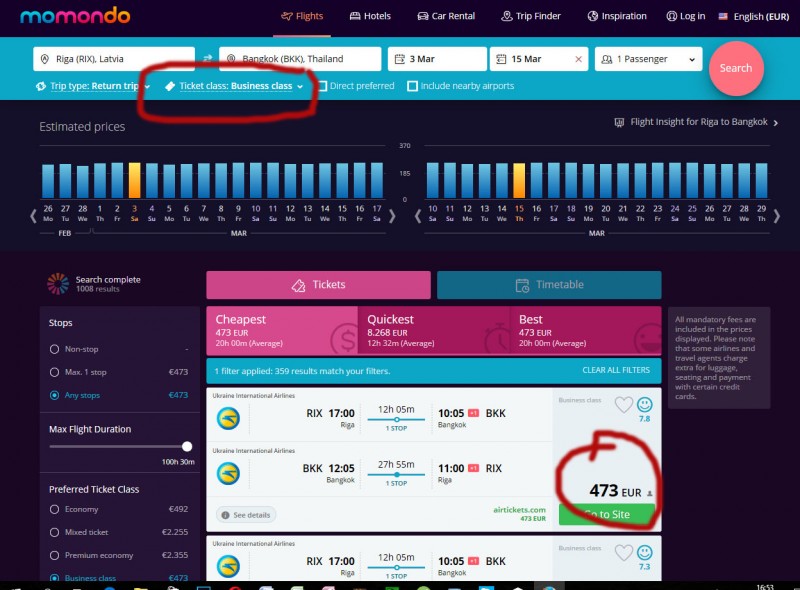Click the 3 Mar departure date field
800x590 pixels.
coord(437,59)
